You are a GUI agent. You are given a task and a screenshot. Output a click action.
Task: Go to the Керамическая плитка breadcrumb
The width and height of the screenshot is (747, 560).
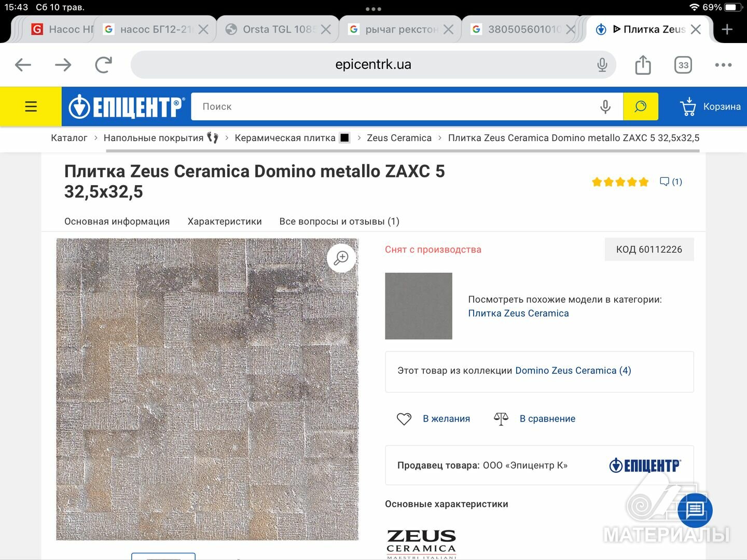pyautogui.click(x=285, y=138)
